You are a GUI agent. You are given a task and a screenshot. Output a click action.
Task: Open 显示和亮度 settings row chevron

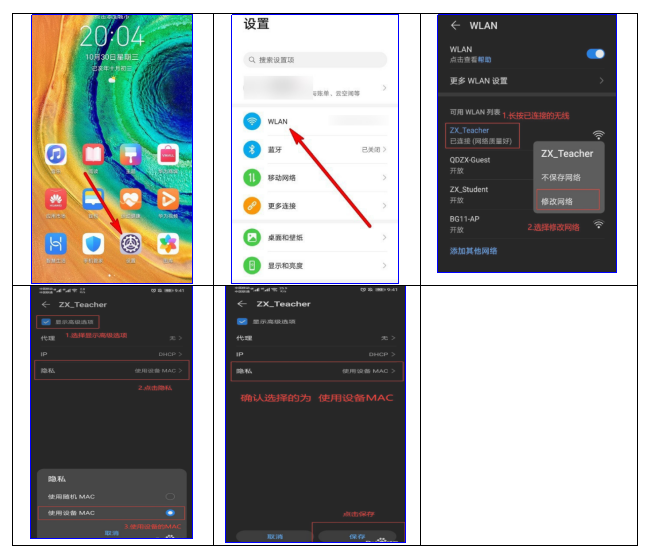[x=384, y=266]
